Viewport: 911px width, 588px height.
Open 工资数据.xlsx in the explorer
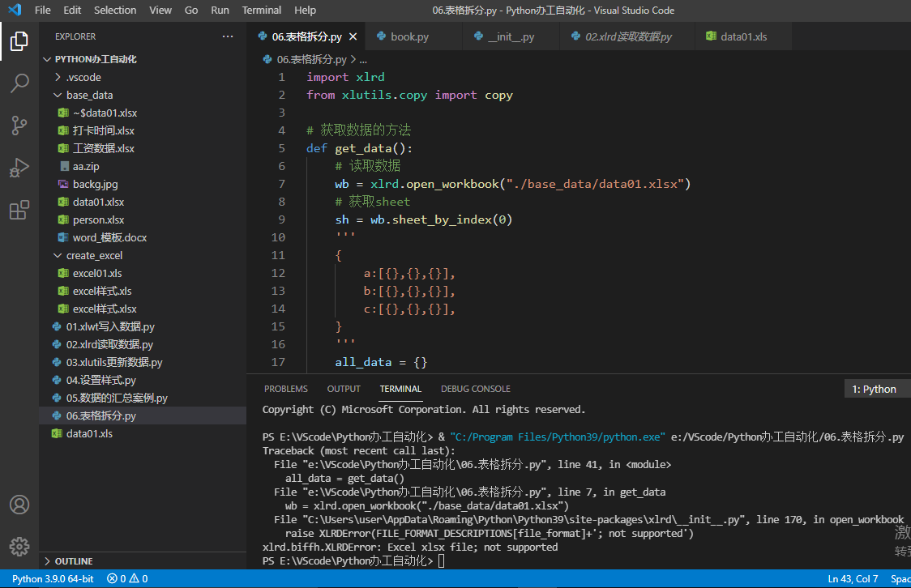(x=143, y=148)
